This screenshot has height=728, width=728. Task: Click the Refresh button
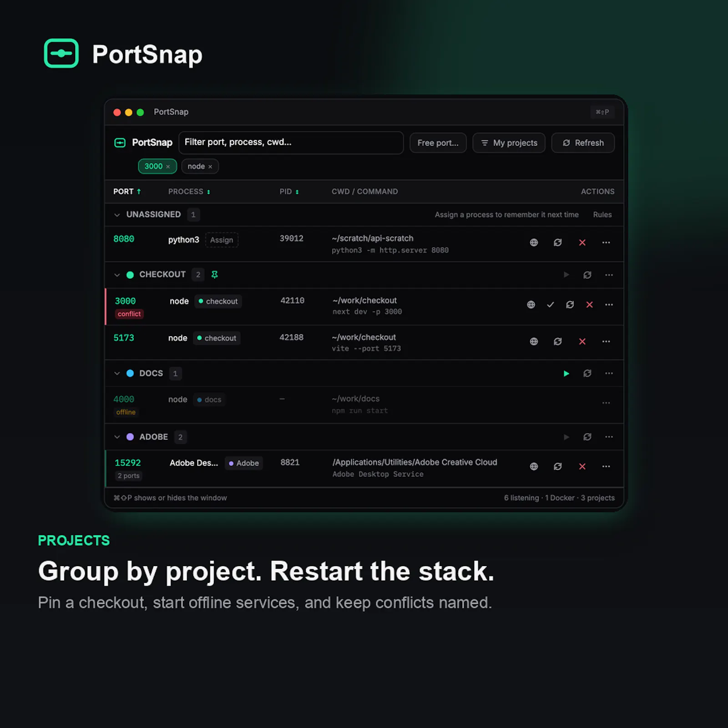(x=583, y=143)
